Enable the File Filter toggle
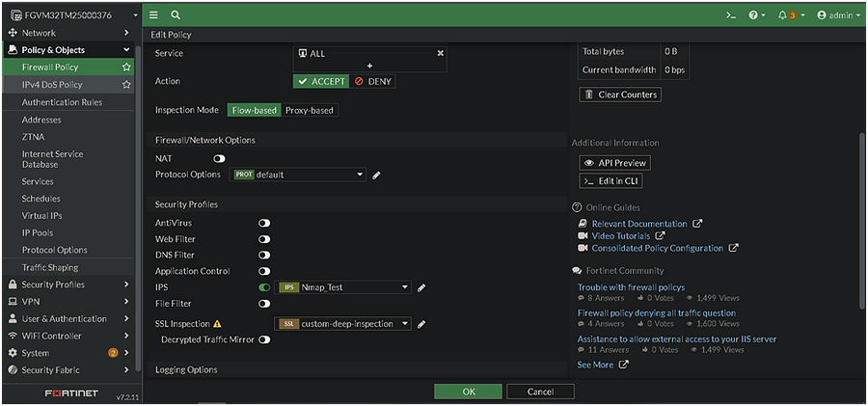This screenshot has height=406, width=868. pos(264,304)
